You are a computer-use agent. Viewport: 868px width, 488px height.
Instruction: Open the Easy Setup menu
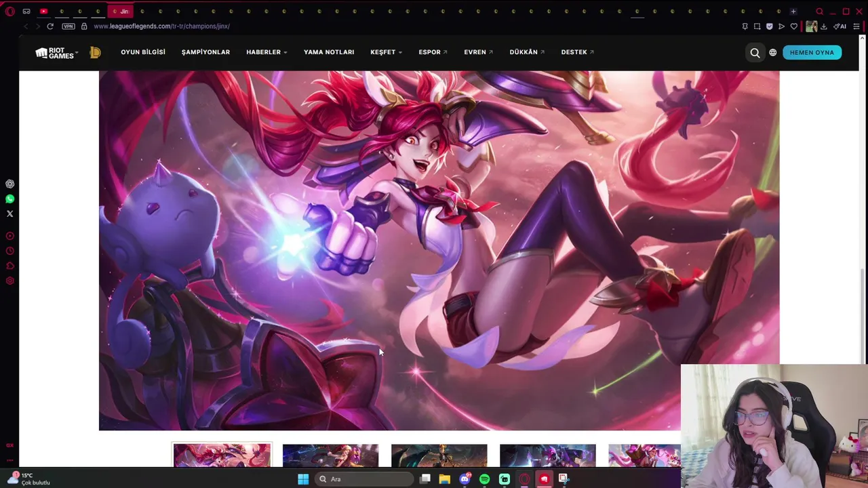tap(856, 26)
